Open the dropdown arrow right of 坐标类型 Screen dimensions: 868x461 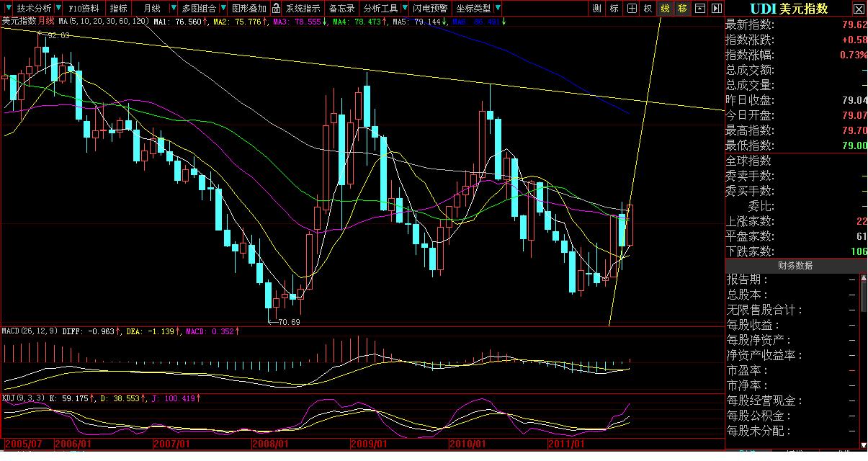pyautogui.click(x=498, y=9)
